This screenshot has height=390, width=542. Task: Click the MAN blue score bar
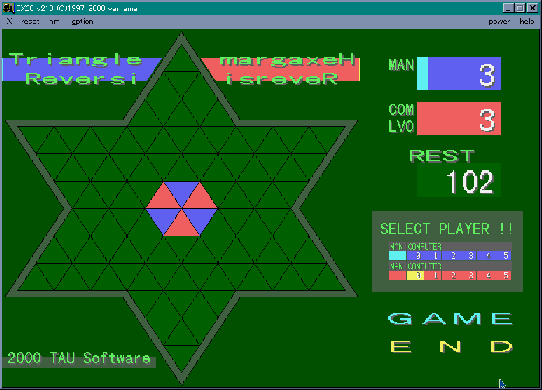pos(459,74)
